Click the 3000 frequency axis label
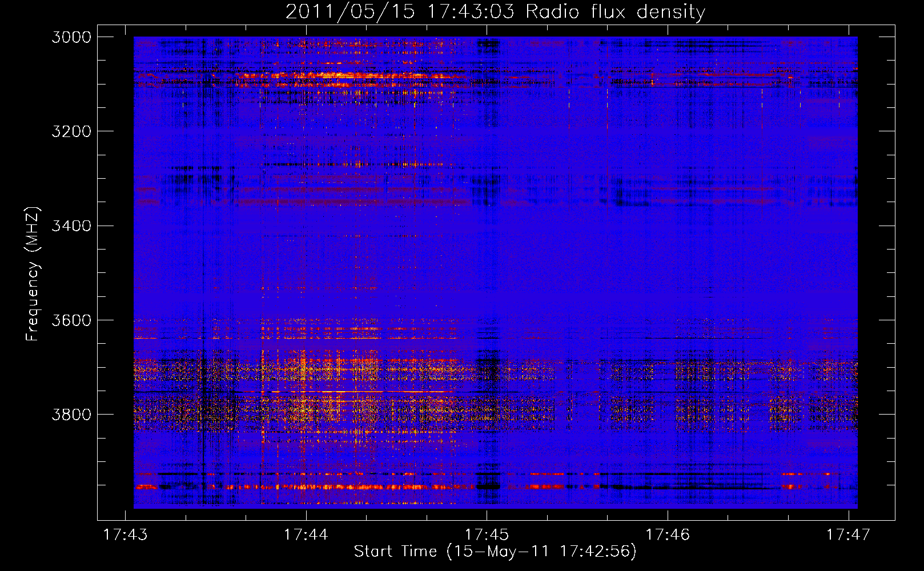This screenshot has height=571, width=924. coord(71,37)
